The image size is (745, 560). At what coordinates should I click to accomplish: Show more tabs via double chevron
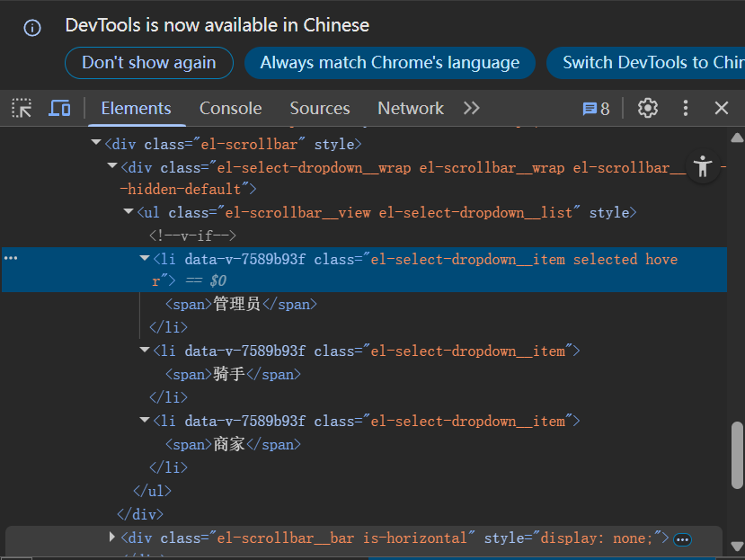(471, 109)
